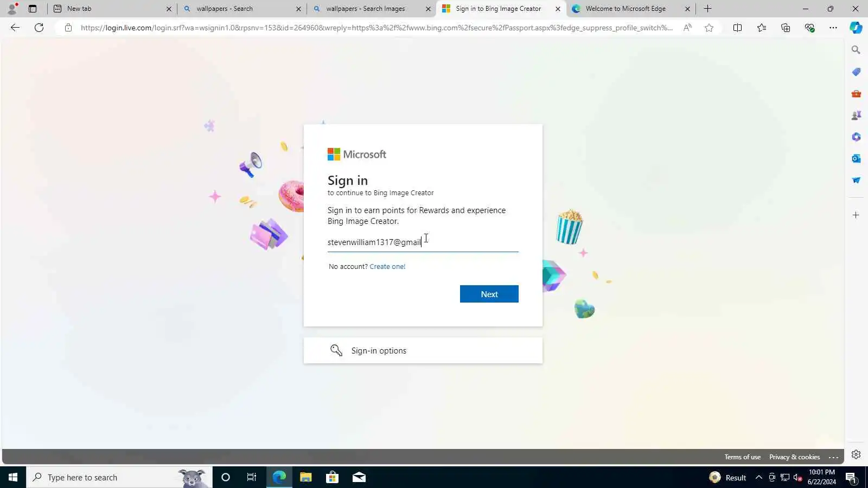Click the Microsoft logo

tap(356, 154)
